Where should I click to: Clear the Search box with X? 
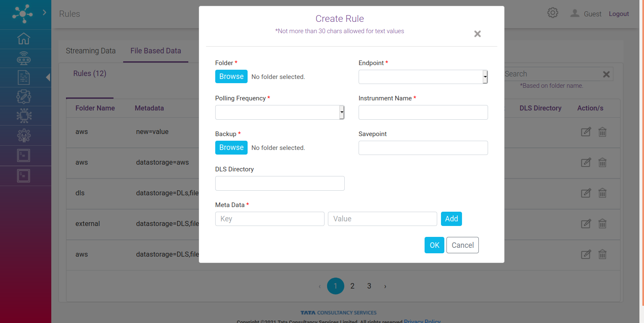pos(606,74)
